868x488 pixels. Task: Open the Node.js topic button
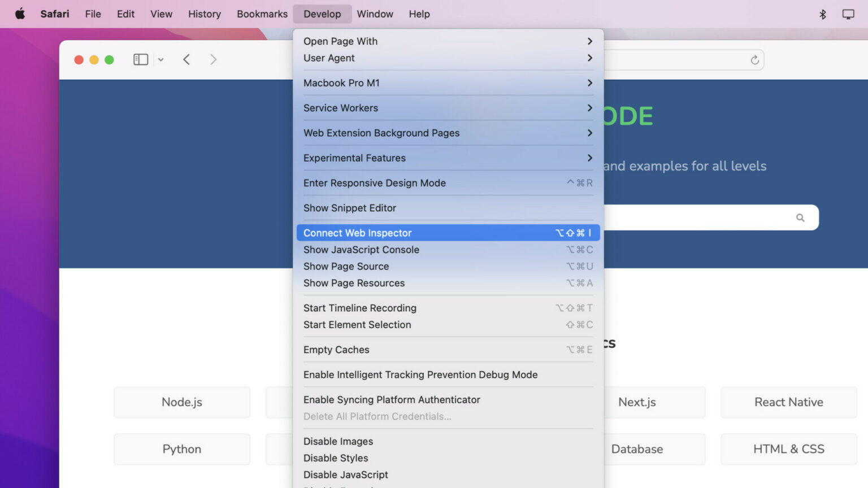(182, 402)
